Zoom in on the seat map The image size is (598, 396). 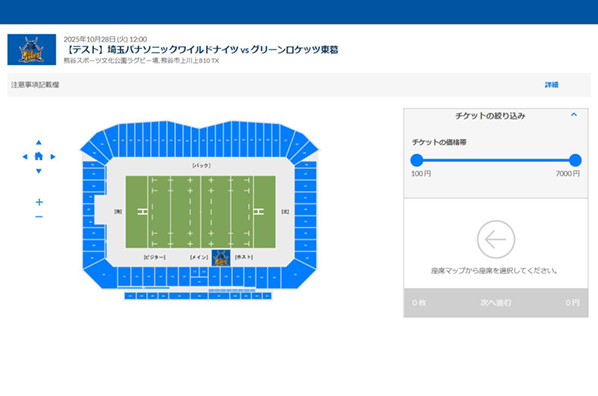coord(39,202)
